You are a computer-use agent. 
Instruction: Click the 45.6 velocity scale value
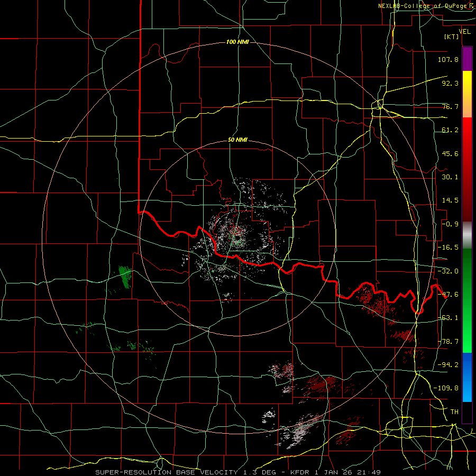450,153
